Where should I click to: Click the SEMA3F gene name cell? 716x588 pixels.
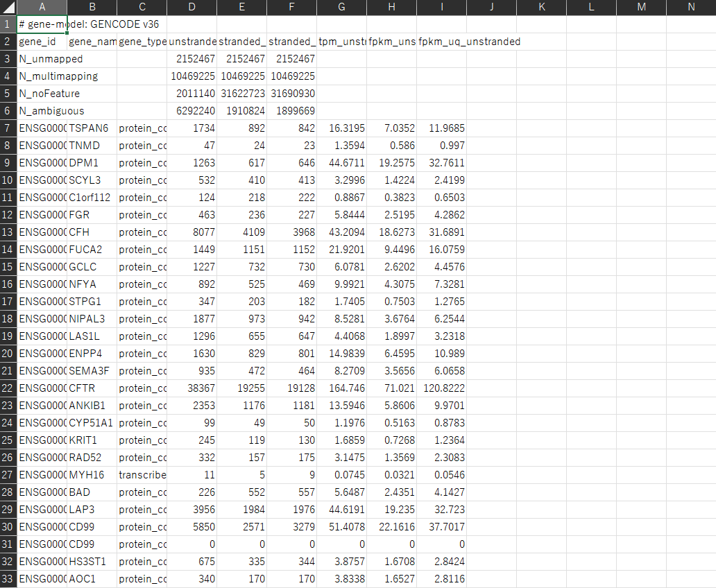click(x=92, y=371)
